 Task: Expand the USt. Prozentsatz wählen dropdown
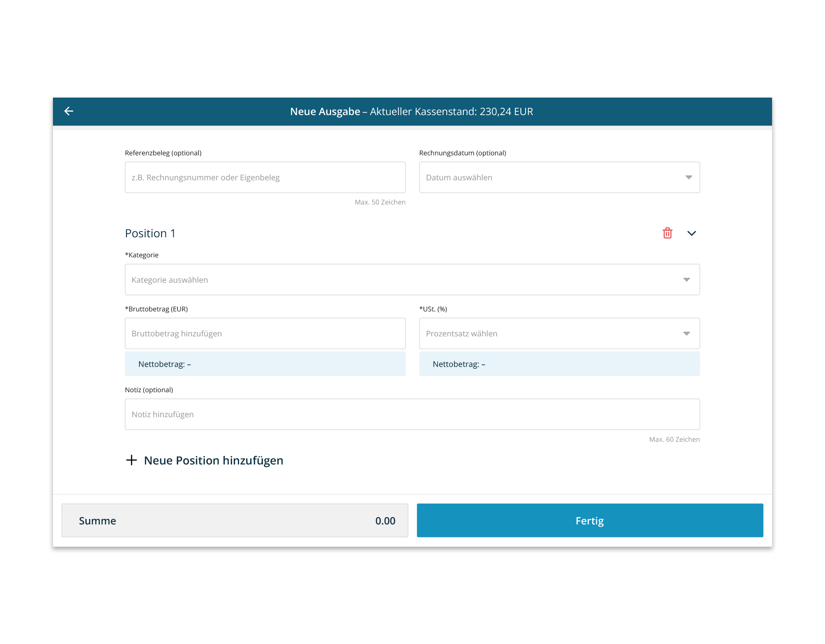point(559,333)
